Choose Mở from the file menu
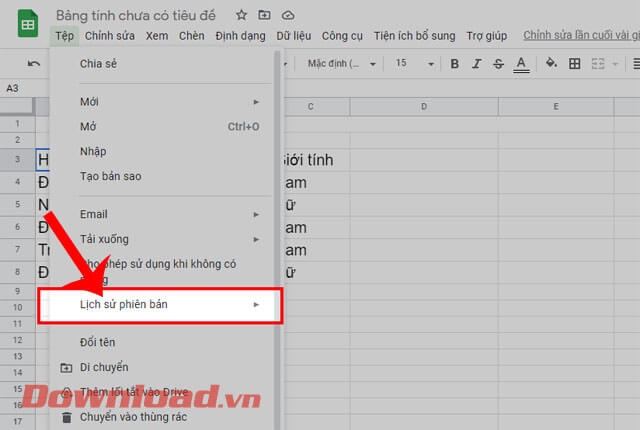The width and height of the screenshot is (640, 430). click(163, 126)
